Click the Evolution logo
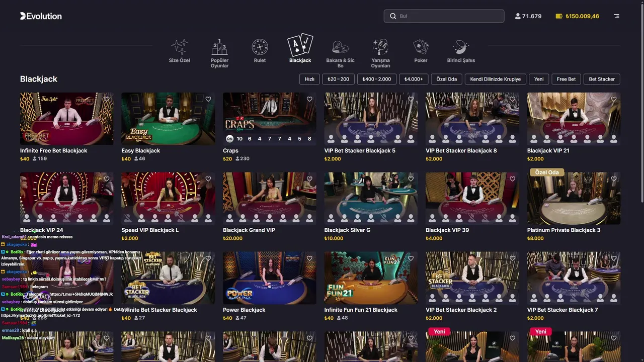Viewport: 644px width, 362px height. pos(41,16)
